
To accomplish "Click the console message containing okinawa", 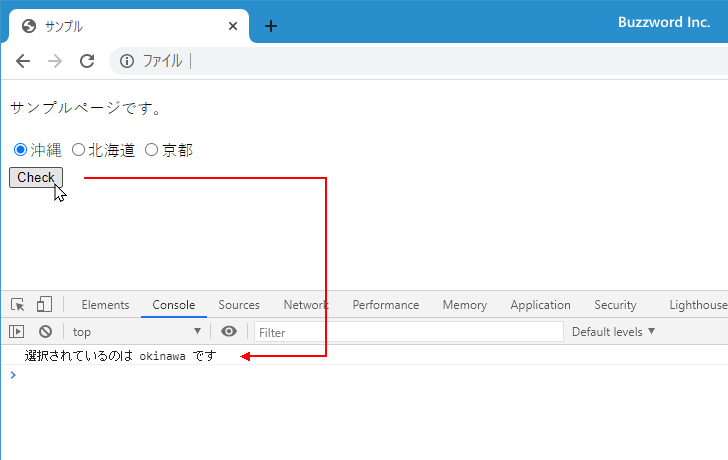I will point(121,356).
